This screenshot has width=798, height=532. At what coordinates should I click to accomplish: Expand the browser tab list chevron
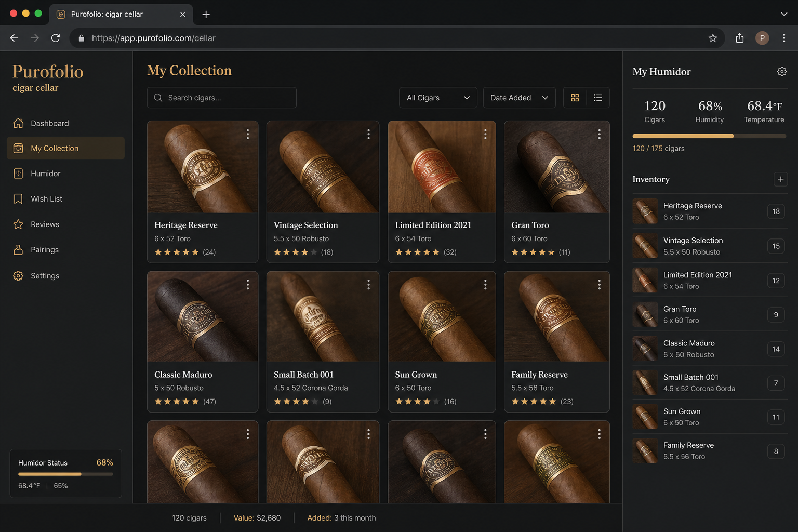point(784,14)
